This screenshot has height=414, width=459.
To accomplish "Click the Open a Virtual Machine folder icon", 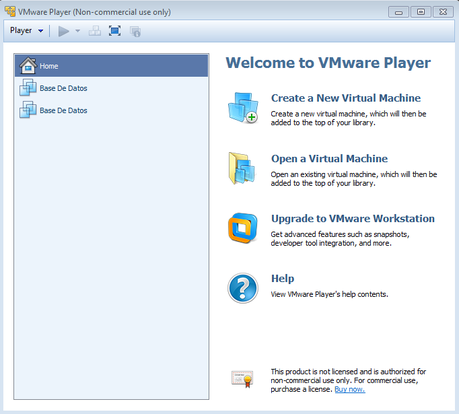I will [242, 168].
